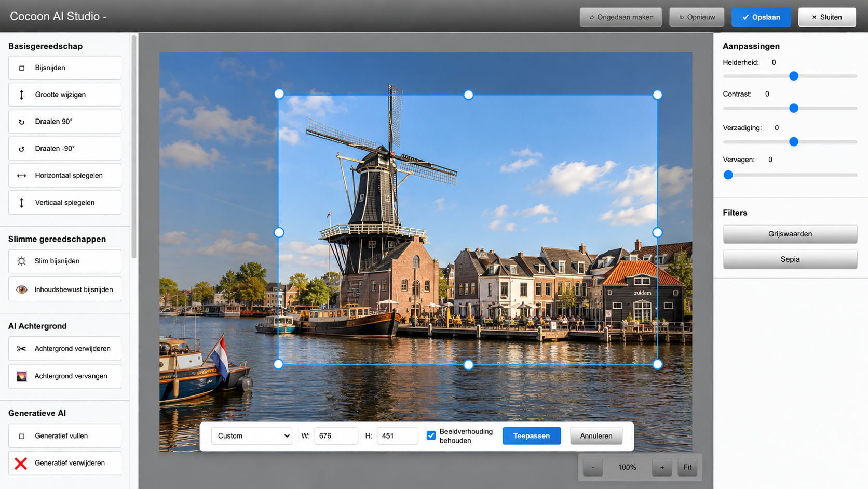Click the 100% zoom level text
Screen dimensions: 868x489
tap(627, 467)
